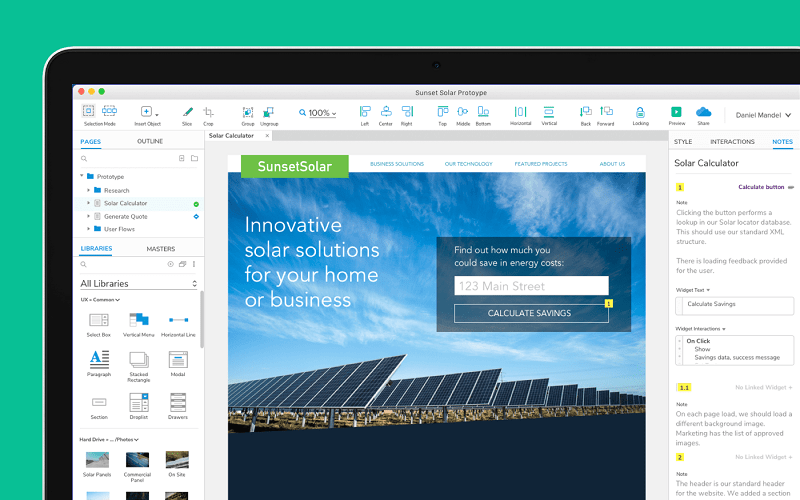Open the Interactions tab in right panel
Viewport: 800px width, 500px height.
point(732,142)
